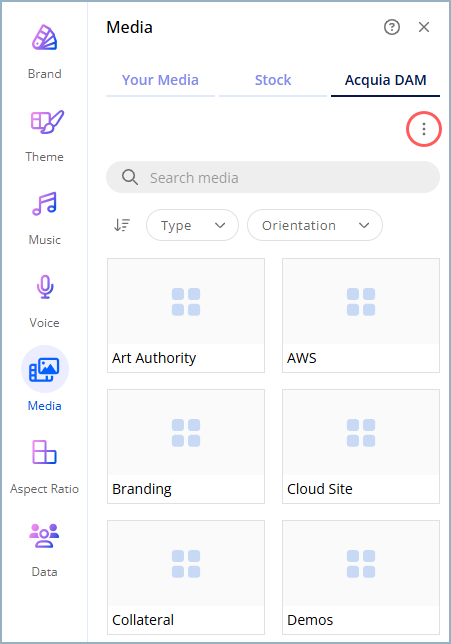Switch to the Your Media tab
Screen dimensions: 451x644
pyautogui.click(x=160, y=80)
